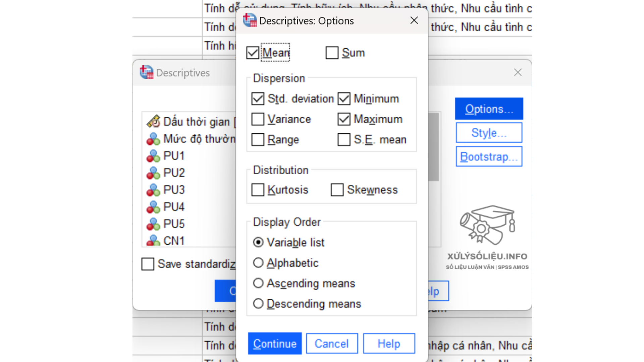Select Descending means display order
Screen dimensions: 644x362
[258, 304]
